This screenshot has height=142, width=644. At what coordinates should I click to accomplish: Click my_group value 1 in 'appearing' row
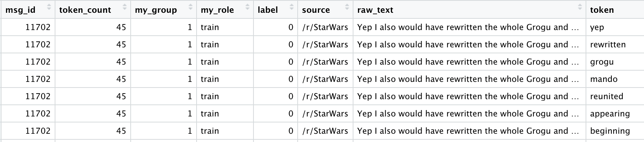point(190,114)
